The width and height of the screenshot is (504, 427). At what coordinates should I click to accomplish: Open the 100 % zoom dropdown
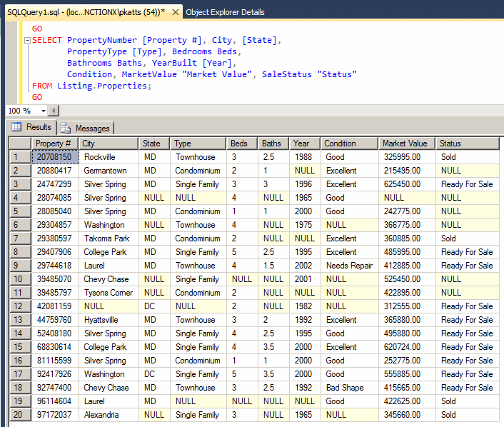tap(44, 111)
